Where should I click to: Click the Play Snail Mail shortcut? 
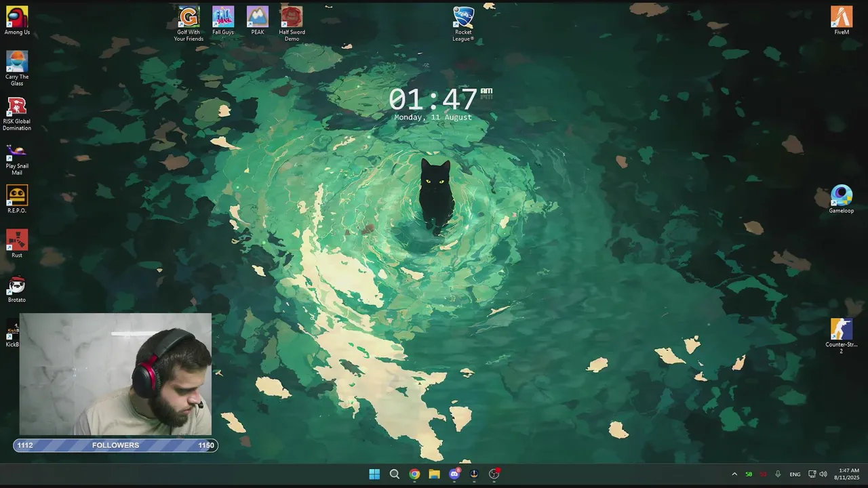click(17, 159)
